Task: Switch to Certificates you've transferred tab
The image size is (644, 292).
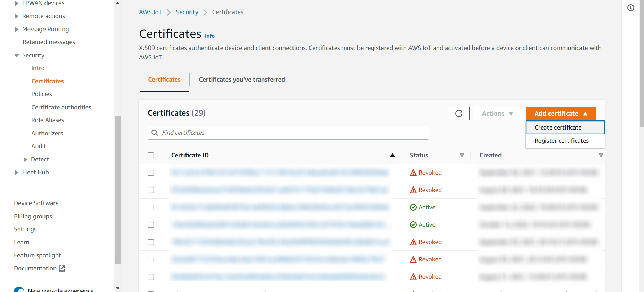Action: point(242,80)
